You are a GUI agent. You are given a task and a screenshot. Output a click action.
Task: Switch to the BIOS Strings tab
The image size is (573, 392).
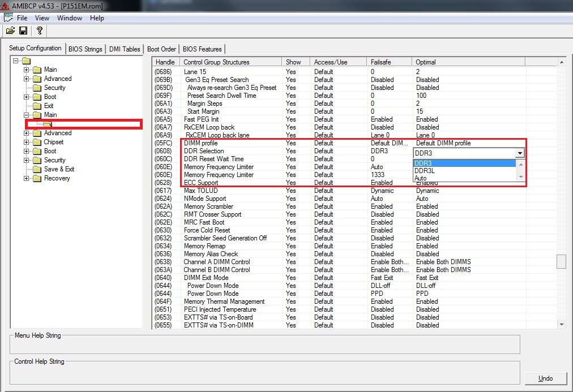tap(85, 49)
